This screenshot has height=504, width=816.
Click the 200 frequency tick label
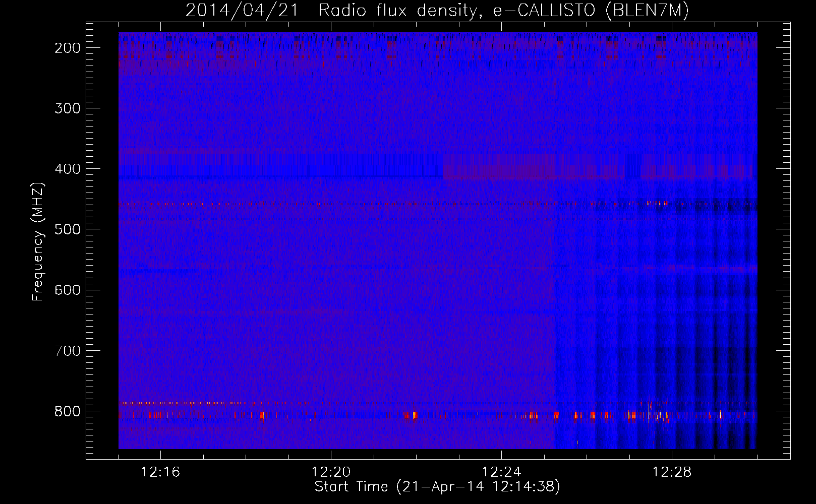tap(68, 48)
